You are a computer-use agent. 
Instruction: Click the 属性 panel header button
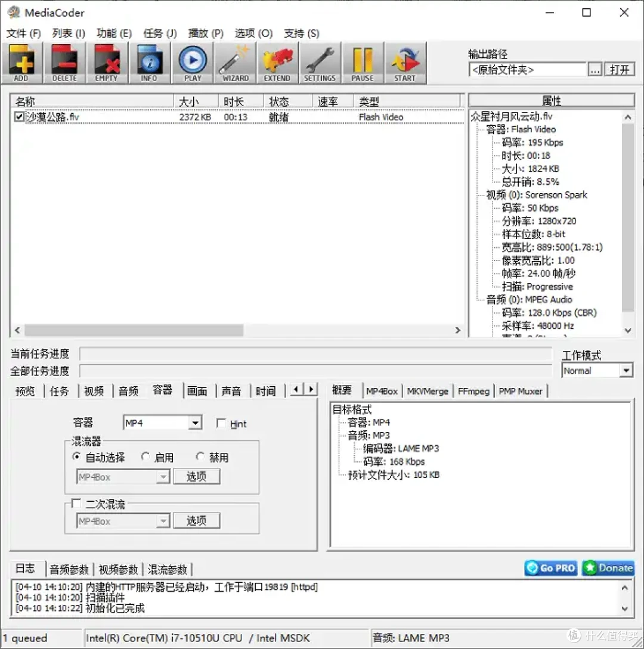tap(551, 100)
